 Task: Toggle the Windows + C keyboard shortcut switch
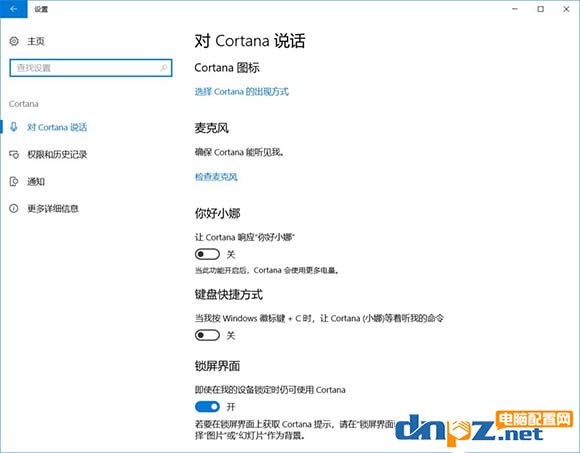coord(207,335)
